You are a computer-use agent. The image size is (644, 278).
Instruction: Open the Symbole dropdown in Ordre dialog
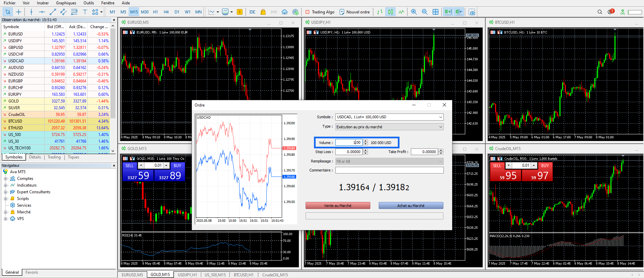[x=440, y=117]
